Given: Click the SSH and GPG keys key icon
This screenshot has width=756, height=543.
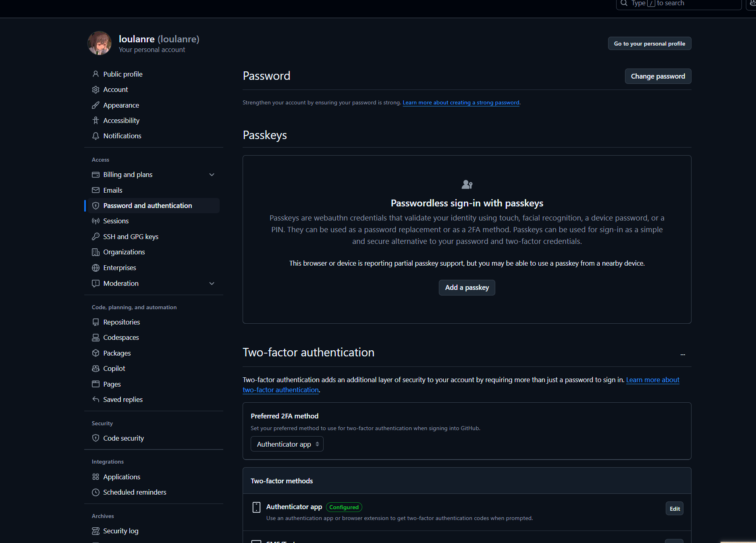Looking at the screenshot, I should tap(96, 237).
